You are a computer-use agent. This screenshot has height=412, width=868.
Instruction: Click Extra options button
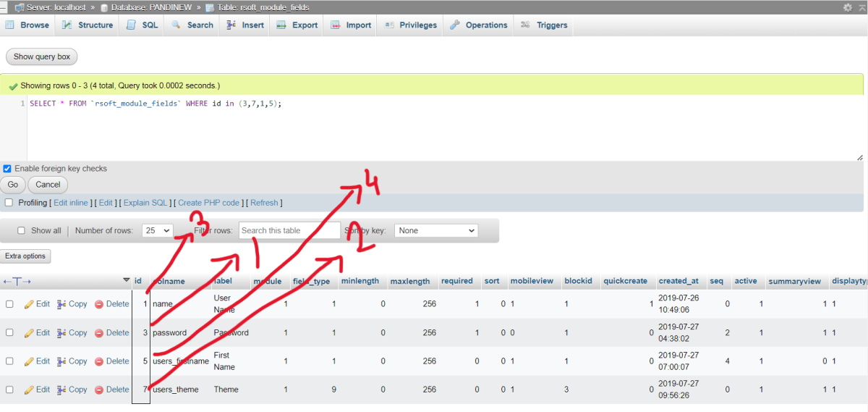tap(25, 256)
